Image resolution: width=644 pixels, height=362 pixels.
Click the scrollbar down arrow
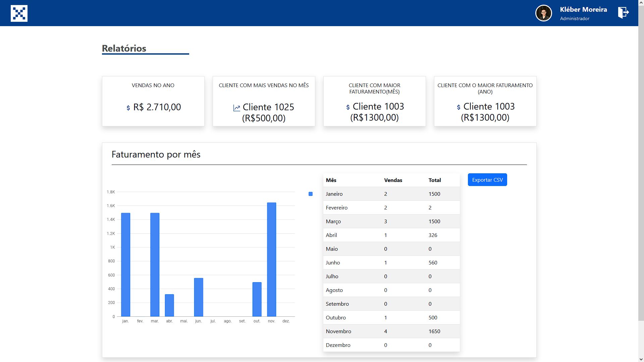click(x=641, y=359)
